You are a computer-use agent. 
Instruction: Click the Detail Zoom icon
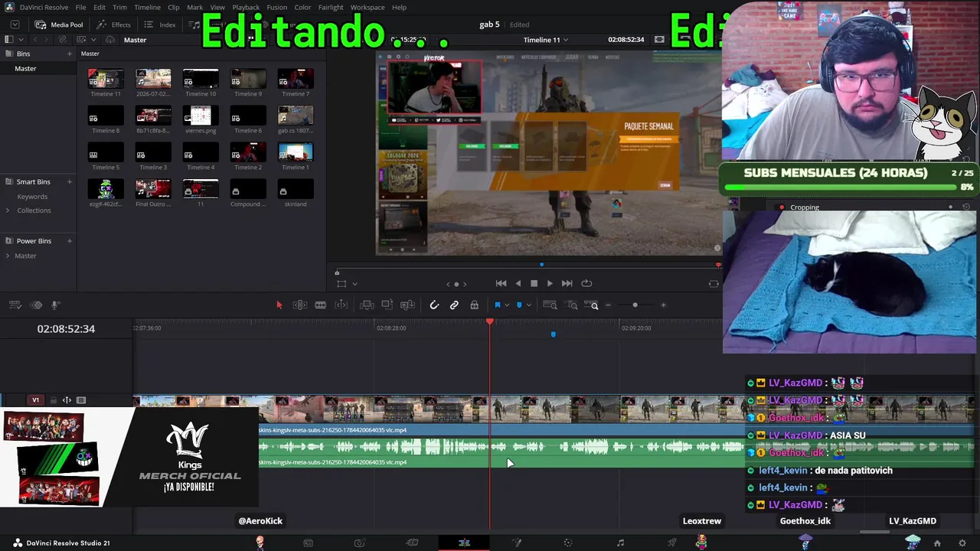[x=572, y=305]
